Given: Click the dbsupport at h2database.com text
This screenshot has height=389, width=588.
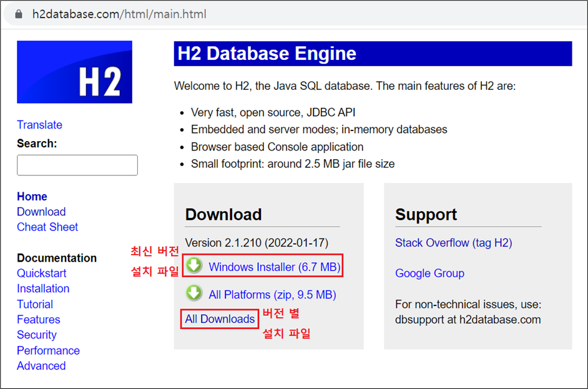Looking at the screenshot, I should pos(468,320).
